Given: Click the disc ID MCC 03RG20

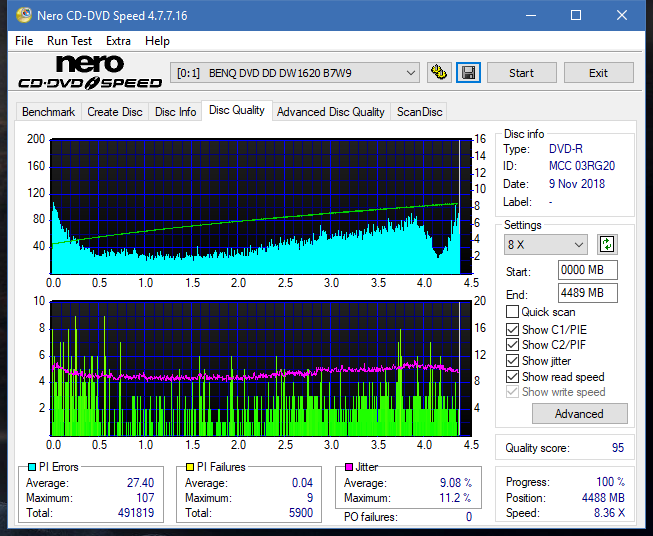Looking at the screenshot, I should point(582,166).
